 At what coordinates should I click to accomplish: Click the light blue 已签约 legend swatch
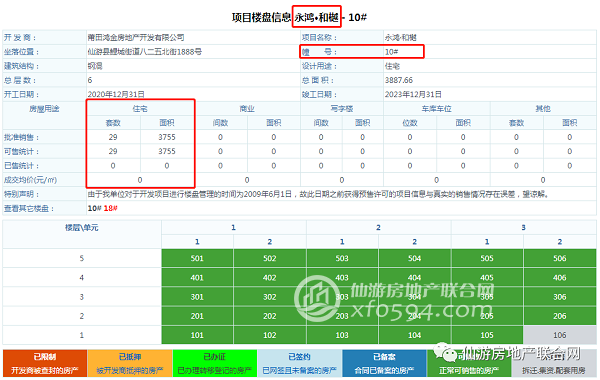click(x=300, y=363)
